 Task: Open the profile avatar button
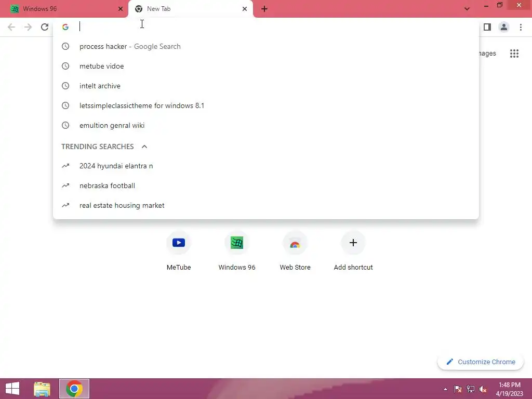click(504, 27)
